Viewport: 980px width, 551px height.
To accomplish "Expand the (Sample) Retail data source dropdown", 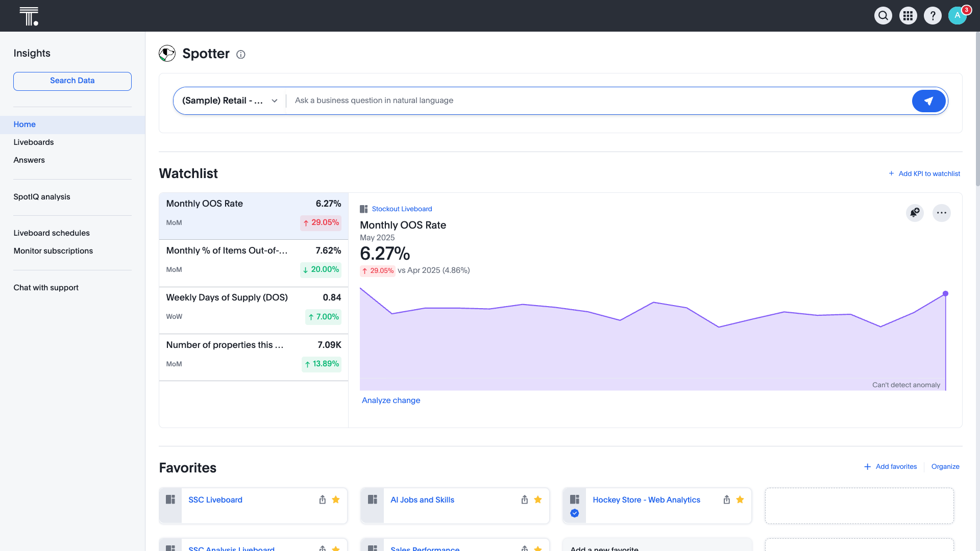I will tap(230, 101).
